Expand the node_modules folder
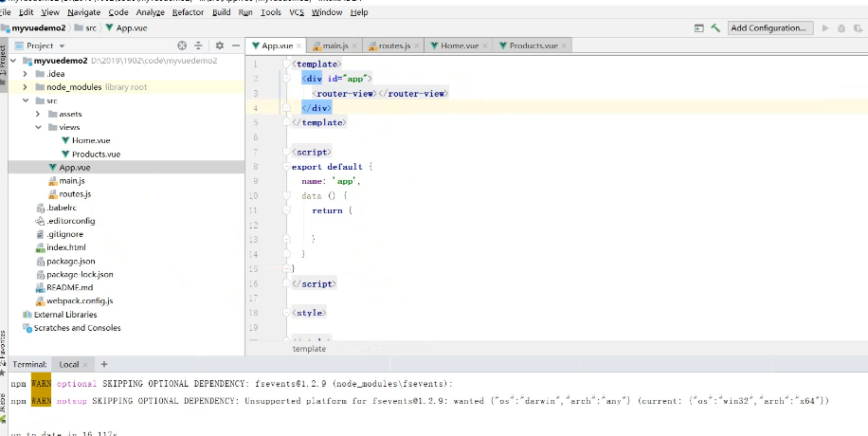Screen dimensions: 868x436 [x=25, y=87]
